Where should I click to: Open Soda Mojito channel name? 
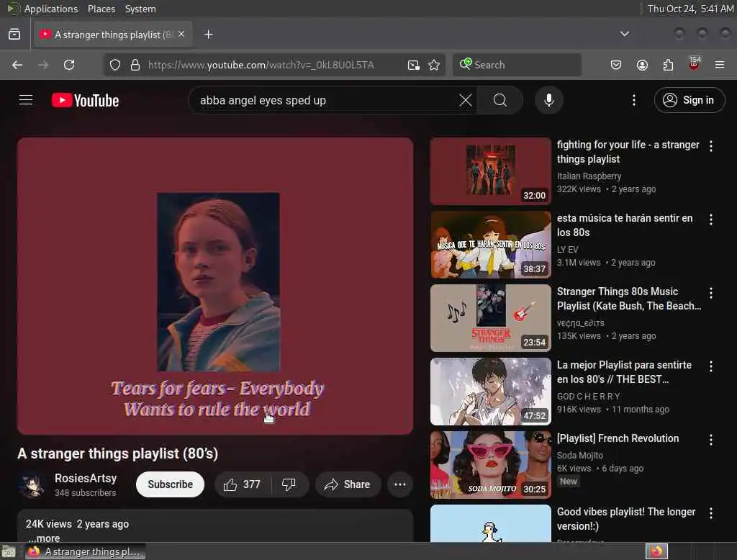[579, 455]
